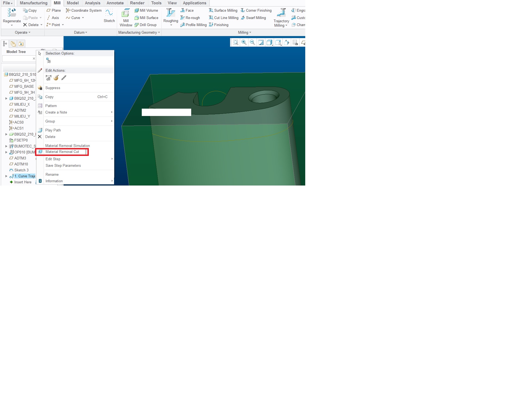Click Edit Definition icon under Edit Actions
This screenshot has height=399, width=532.
[x=56, y=78]
